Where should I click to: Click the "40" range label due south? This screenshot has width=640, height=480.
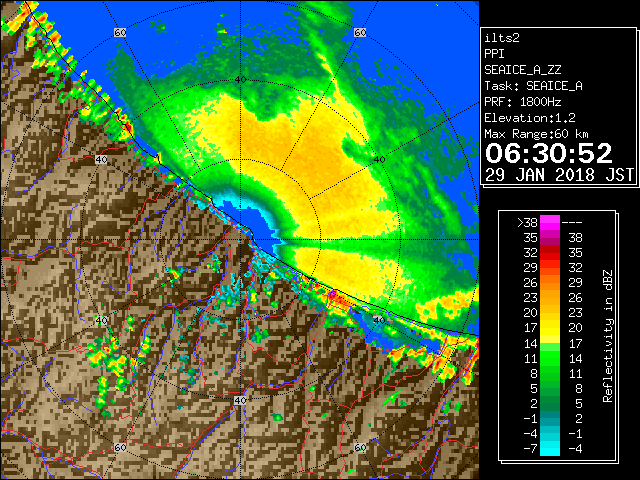240,400
